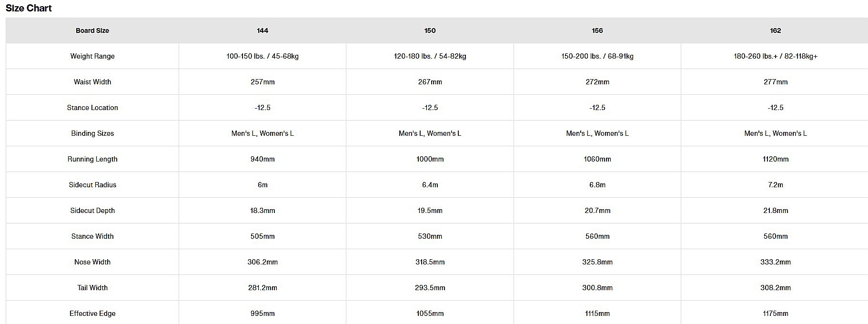Click the 162 board size column header
868x324 pixels.
tap(775, 30)
